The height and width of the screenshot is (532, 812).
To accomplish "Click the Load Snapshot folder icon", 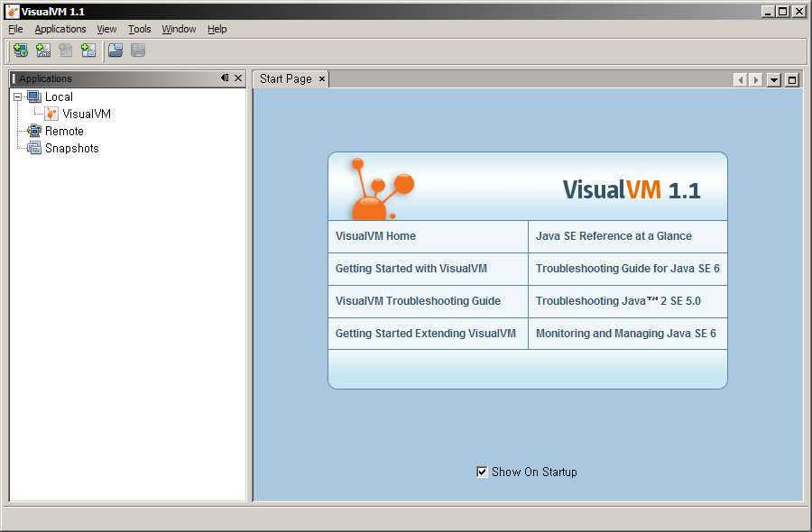I will (115, 50).
